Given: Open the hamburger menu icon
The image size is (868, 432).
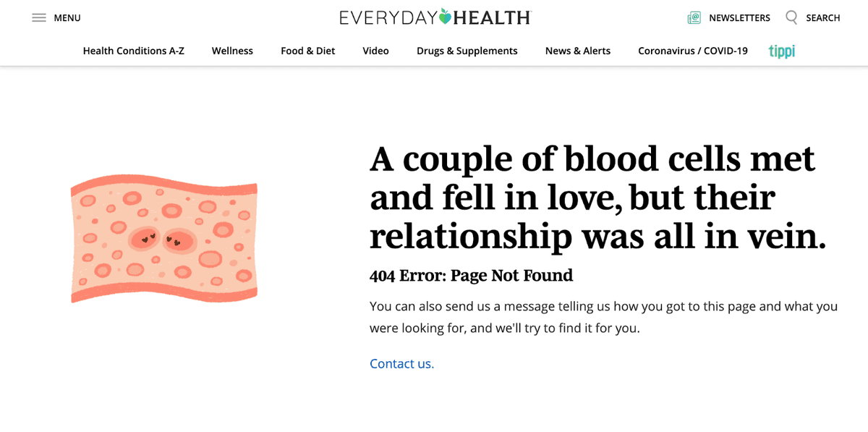Looking at the screenshot, I should 39,17.
